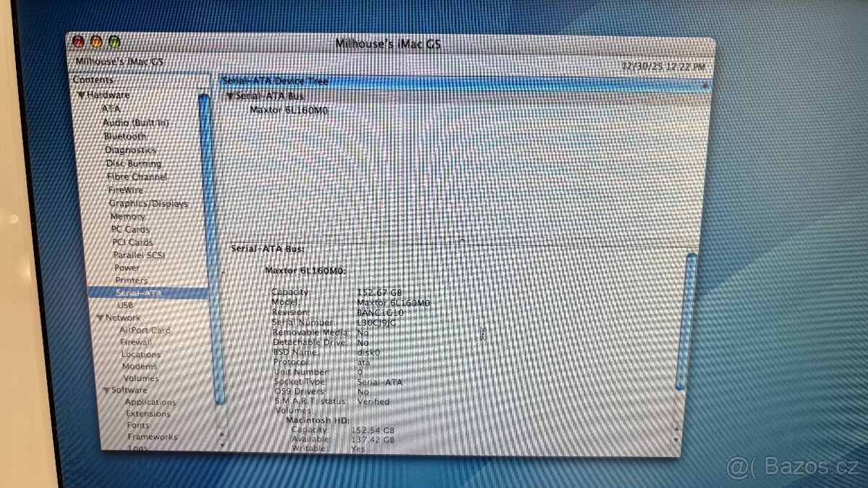The width and height of the screenshot is (868, 488).
Task: Select Fonts under Software
Action: pos(137,425)
